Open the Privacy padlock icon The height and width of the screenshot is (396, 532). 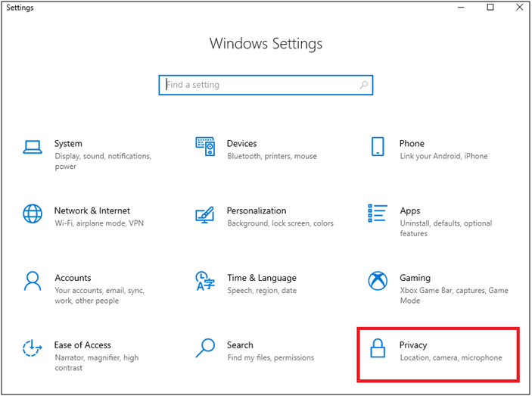[378, 348]
